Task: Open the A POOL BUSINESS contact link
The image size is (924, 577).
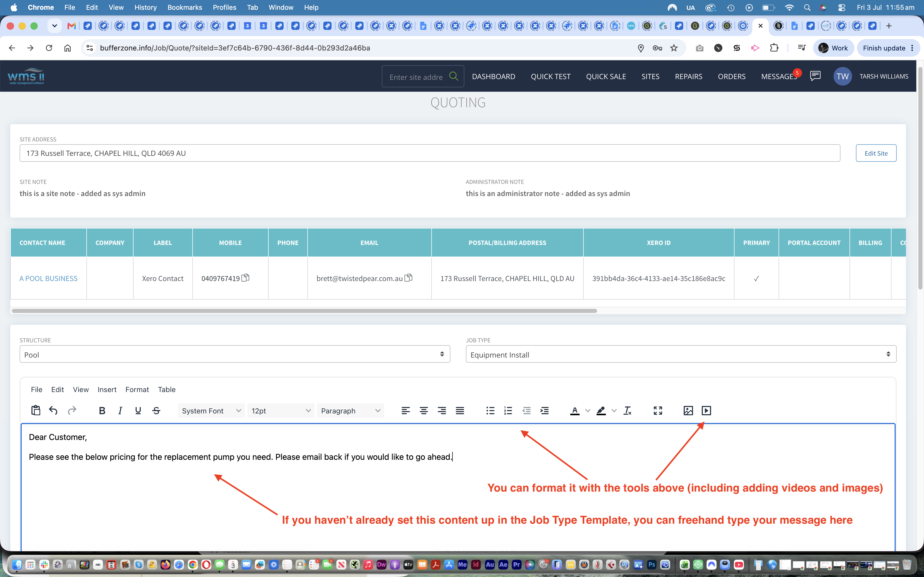Action: [48, 278]
